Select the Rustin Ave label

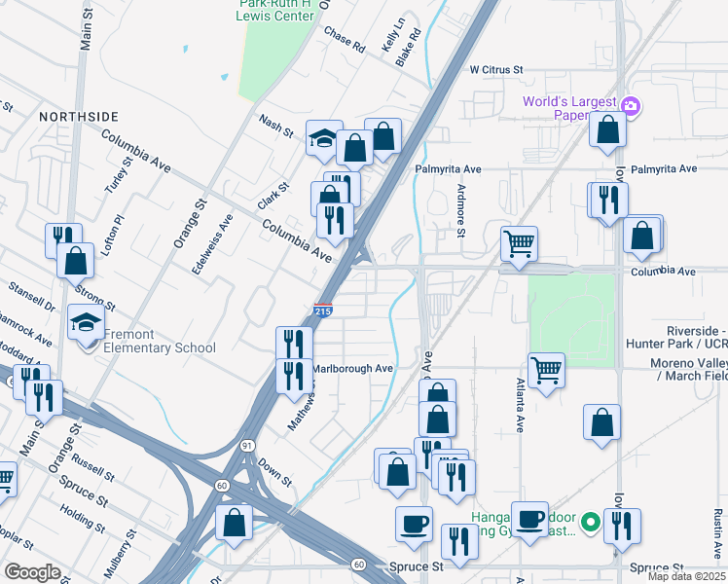coord(717,533)
